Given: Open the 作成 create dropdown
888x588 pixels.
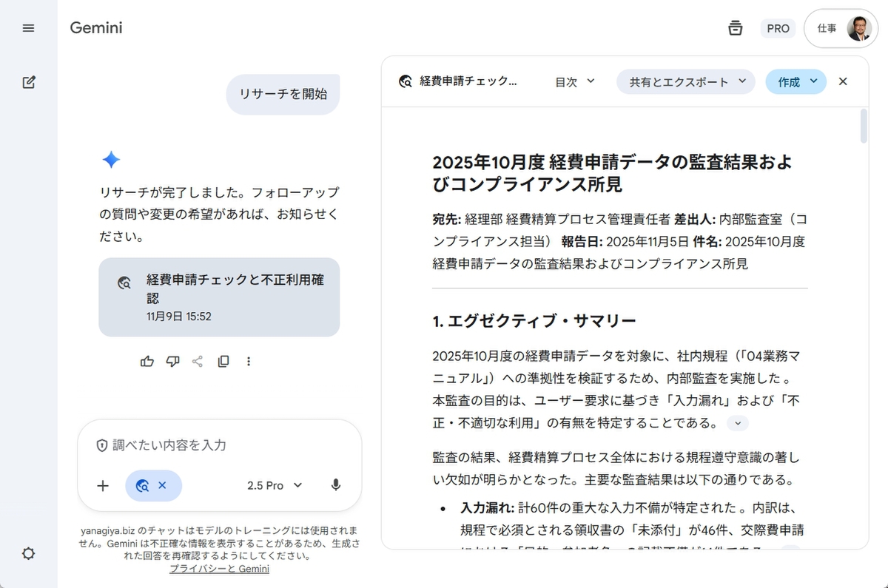Looking at the screenshot, I should (796, 82).
